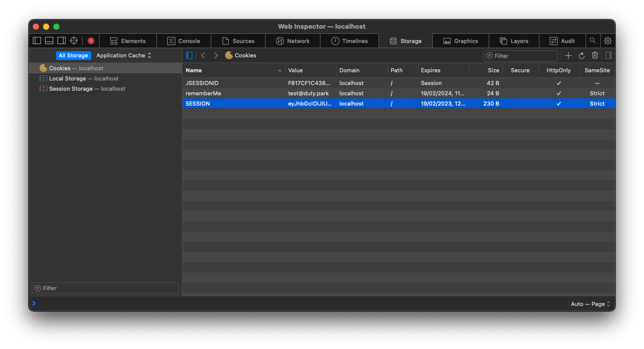Dock the inspector to the side
644x349 pixels.
point(62,40)
